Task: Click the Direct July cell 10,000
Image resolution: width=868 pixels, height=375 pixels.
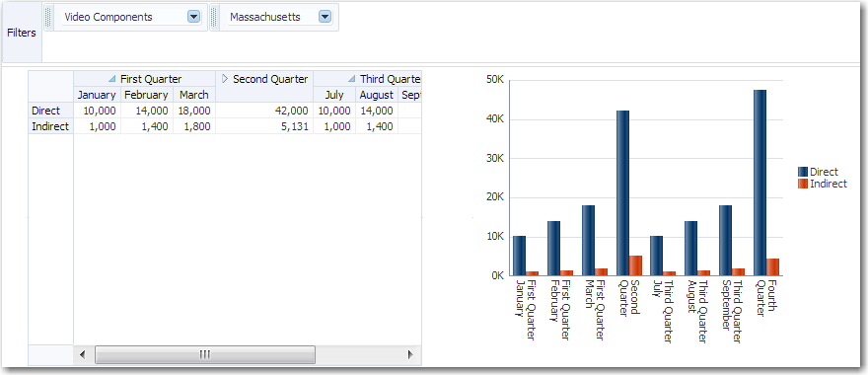Action: tap(334, 111)
